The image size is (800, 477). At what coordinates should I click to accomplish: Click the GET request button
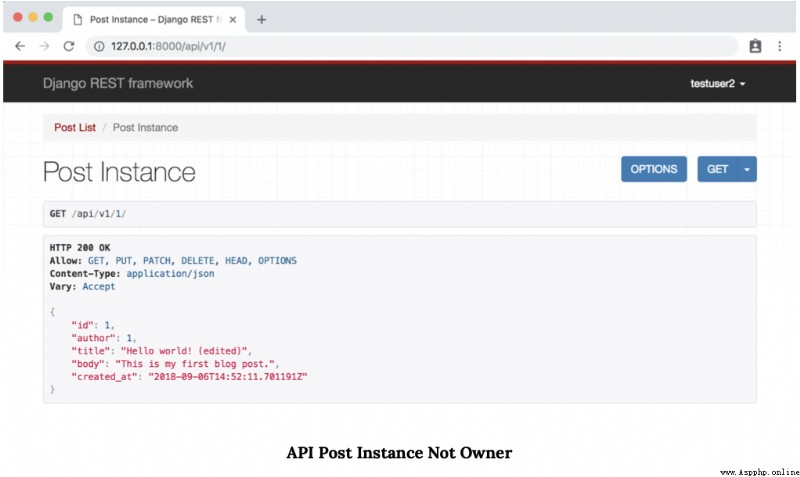pos(717,169)
